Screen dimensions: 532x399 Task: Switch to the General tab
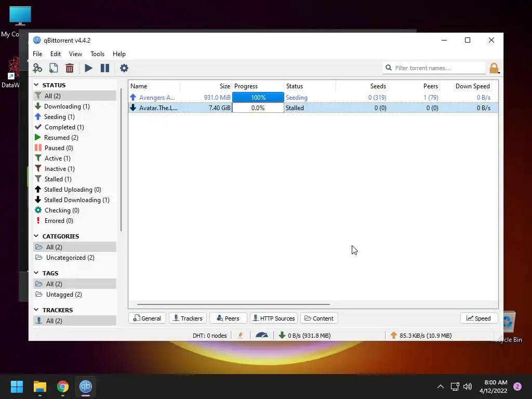(x=147, y=318)
